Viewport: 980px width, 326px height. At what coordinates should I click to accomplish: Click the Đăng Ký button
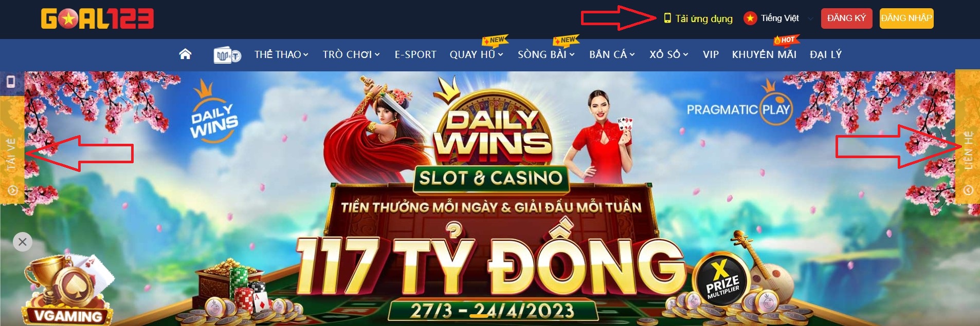tap(846, 18)
